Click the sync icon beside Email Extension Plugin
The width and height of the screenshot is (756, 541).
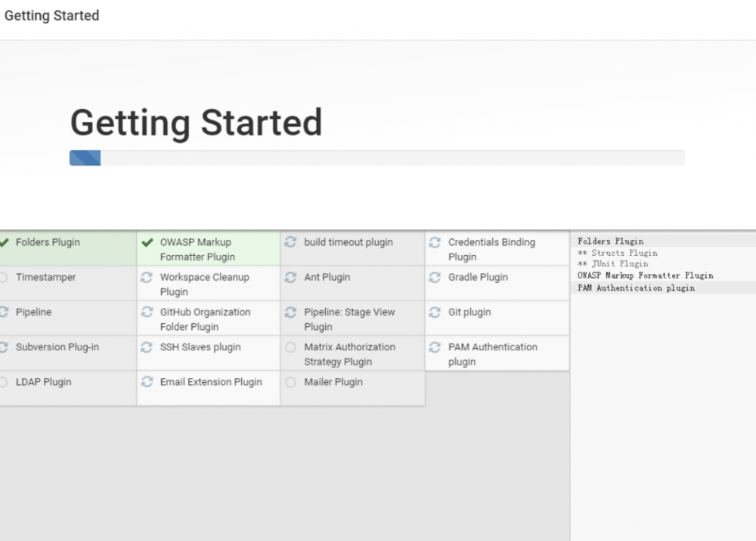pyautogui.click(x=147, y=382)
